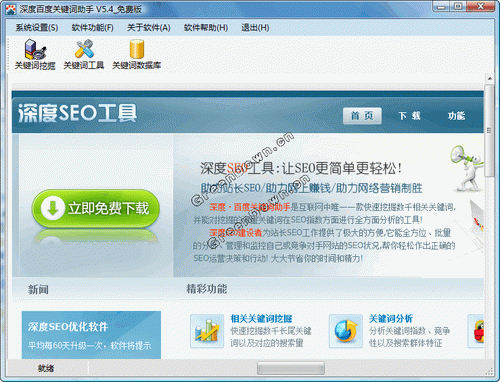This screenshot has height=382, width=500.
Task: Click the 快速挖掘数千长尾关键 description text
Action: tap(271, 331)
